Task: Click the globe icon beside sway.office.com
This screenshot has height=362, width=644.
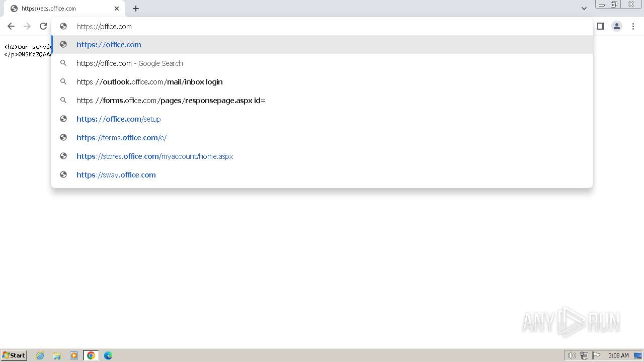Action: click(63, 174)
